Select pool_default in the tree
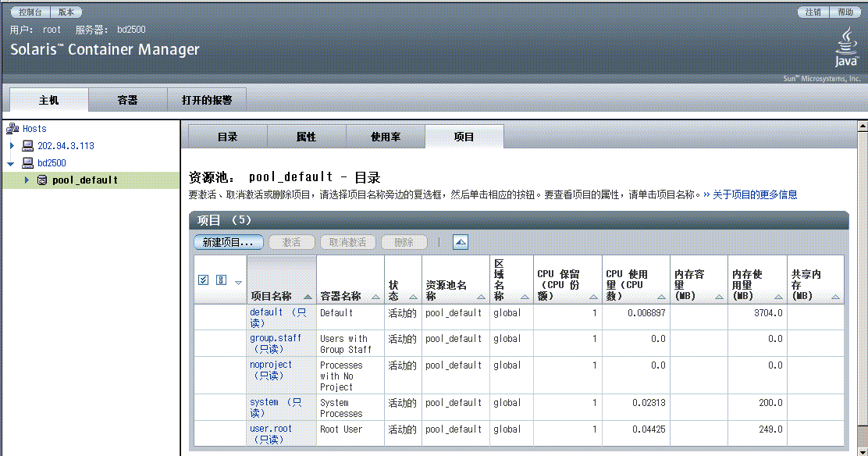Viewport: 868px width, 456px height. coord(85,180)
